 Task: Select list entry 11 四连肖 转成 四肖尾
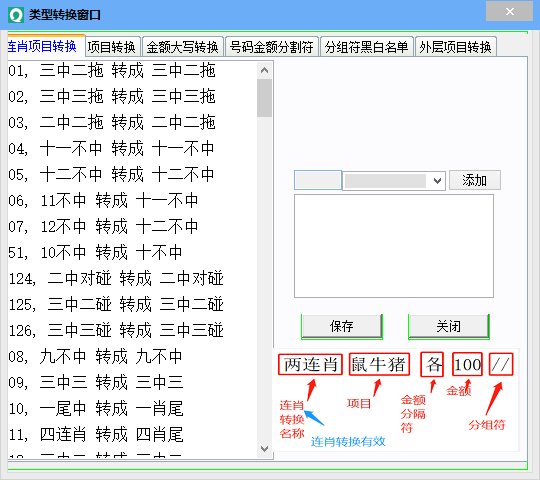96,435
